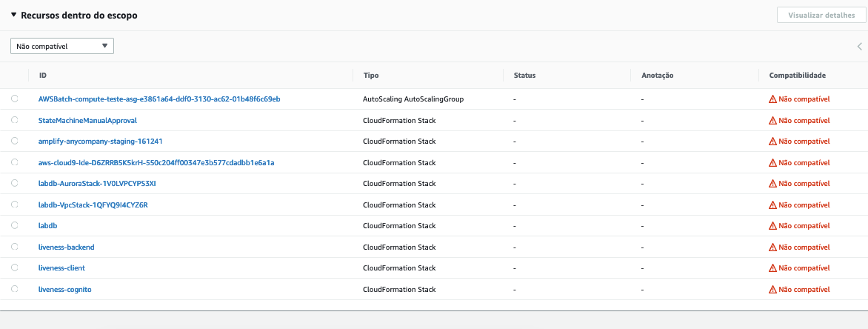Screen dimensions: 868x329
Task: Click the Tipo column header
Action: 371,75
